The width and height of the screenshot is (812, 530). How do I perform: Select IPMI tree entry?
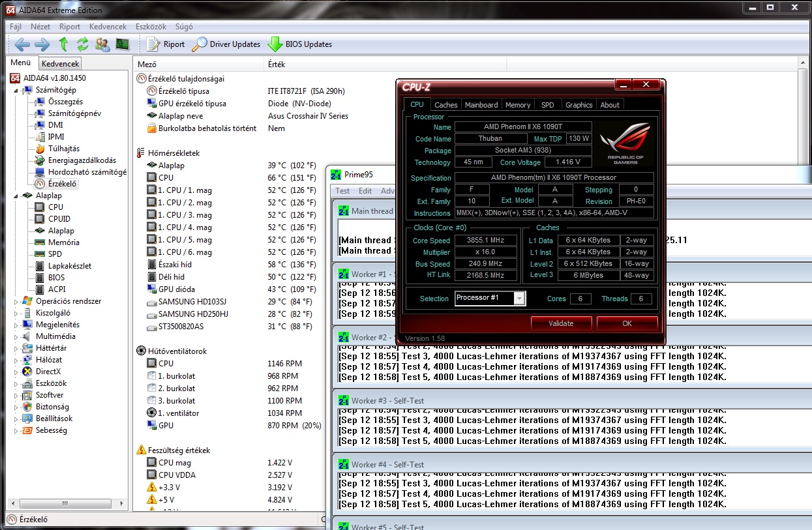click(56, 137)
